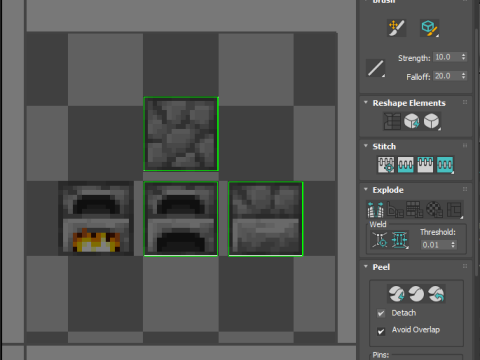Viewport: 480px width, 360px height.
Task: Click the Relax Until Flat icon
Action: tap(412, 121)
